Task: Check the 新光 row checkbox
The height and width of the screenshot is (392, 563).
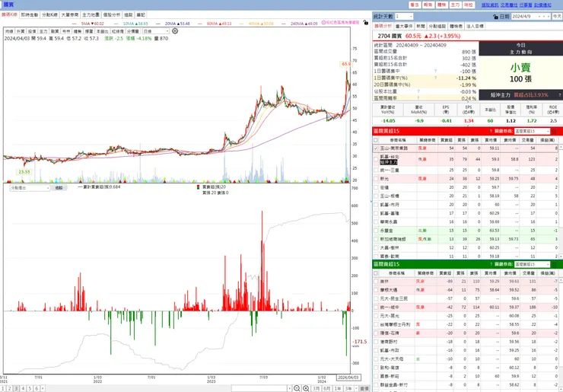Action: pos(376,179)
